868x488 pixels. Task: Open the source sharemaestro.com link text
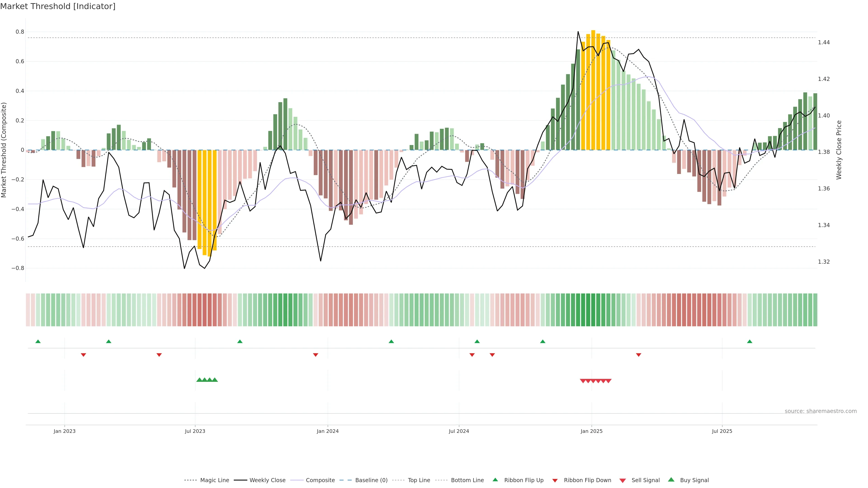(821, 411)
